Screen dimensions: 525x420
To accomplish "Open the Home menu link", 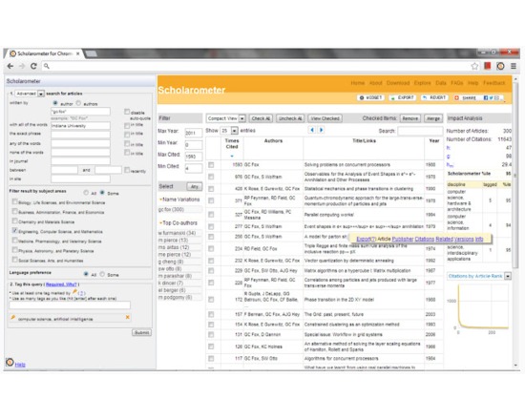I will (358, 83).
